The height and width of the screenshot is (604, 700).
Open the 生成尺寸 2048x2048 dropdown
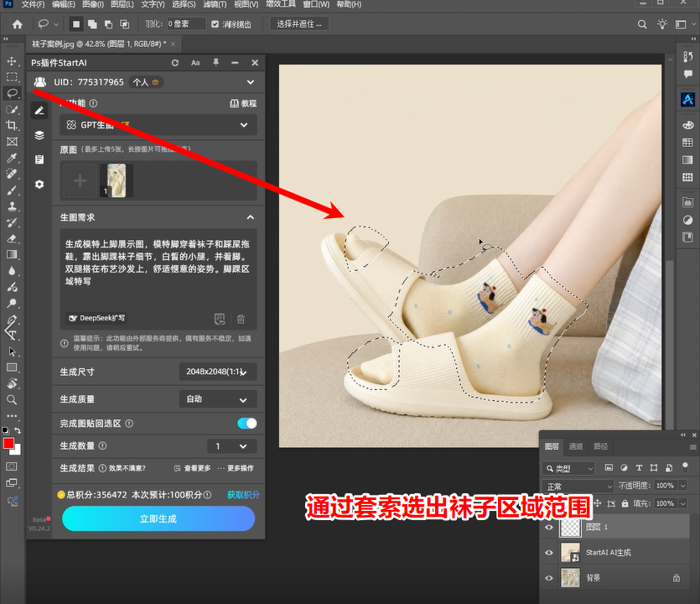tap(218, 372)
